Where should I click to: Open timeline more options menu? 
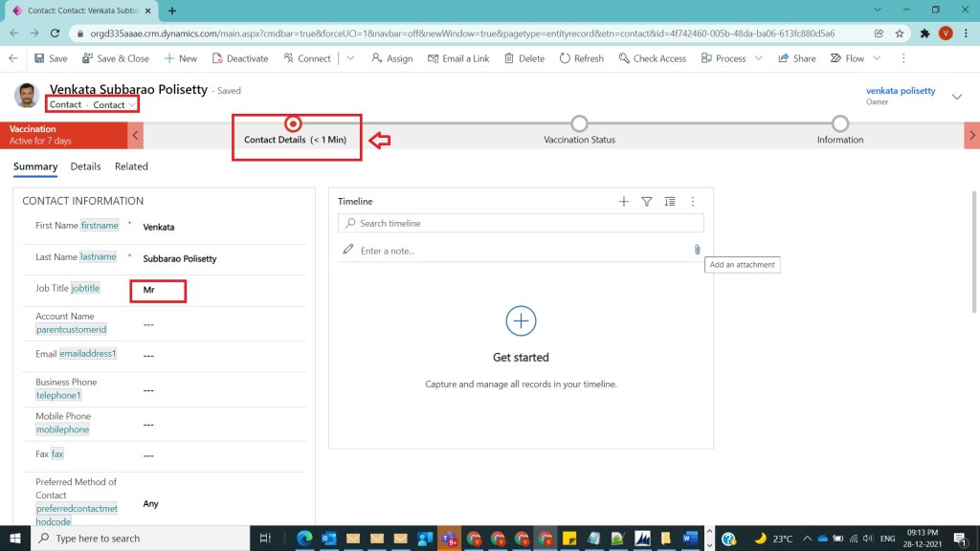coord(693,202)
